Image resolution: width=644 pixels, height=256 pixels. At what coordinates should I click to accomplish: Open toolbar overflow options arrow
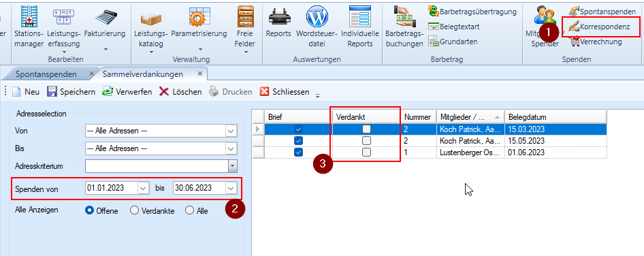(x=317, y=96)
